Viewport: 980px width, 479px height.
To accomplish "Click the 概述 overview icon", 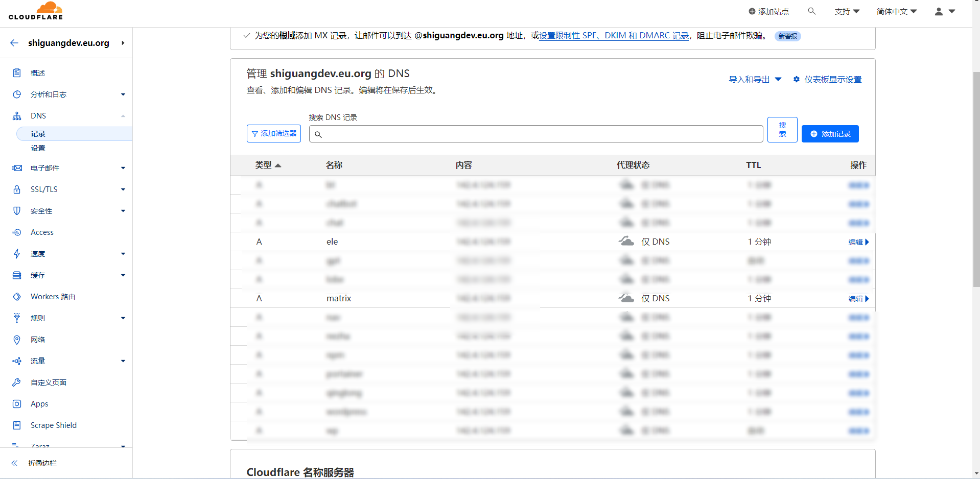I will [x=17, y=73].
